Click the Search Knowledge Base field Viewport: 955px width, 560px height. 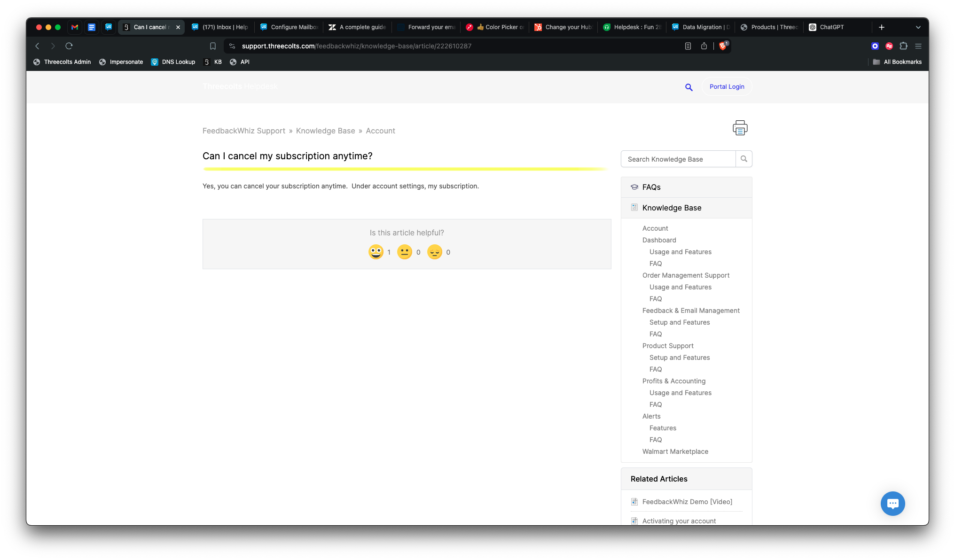(678, 159)
